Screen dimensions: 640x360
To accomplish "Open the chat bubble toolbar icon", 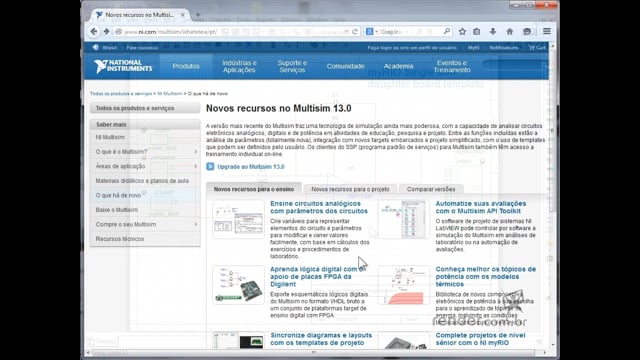I will pyautogui.click(x=527, y=31).
